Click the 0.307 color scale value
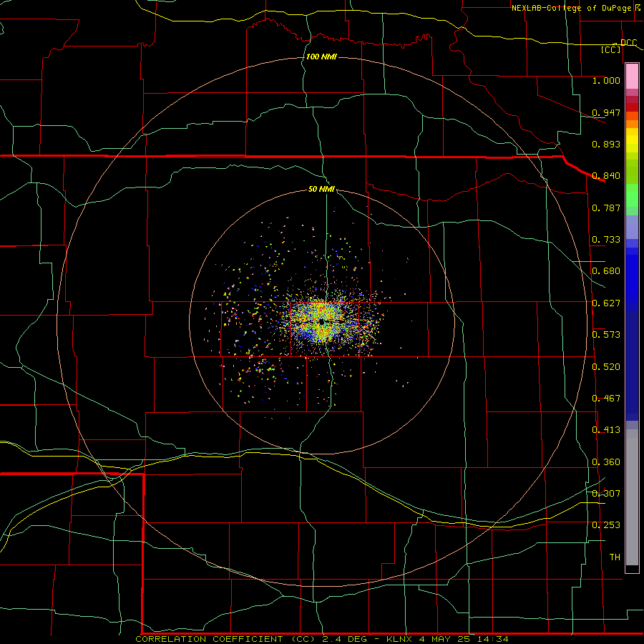Viewport: 644px width, 644px height. click(x=606, y=494)
